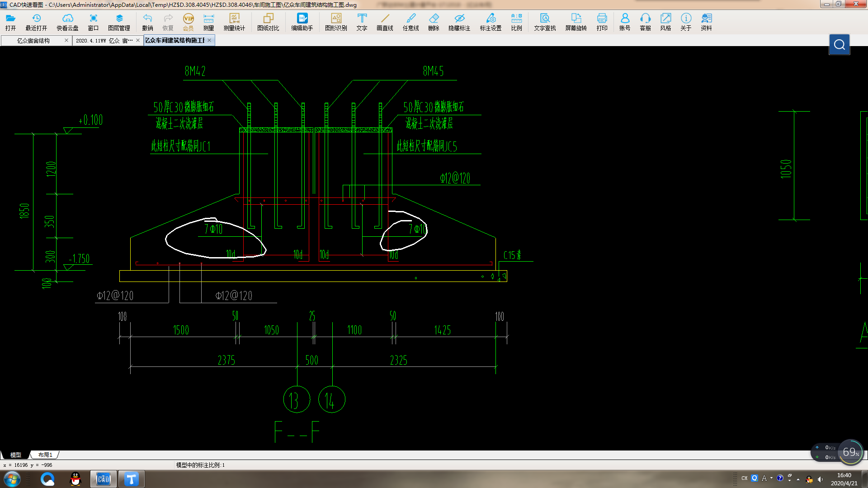Click the 69% speed floating widget

tap(851, 452)
